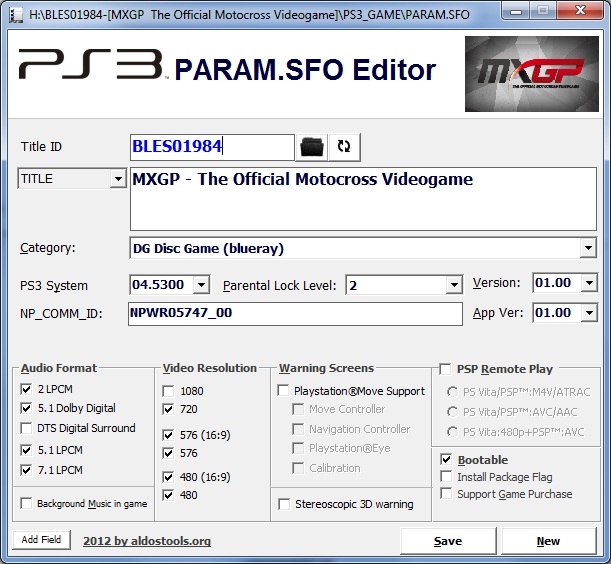Click the reload arrows icon beside Title ID
Screen dimensions: 611x564
[344, 147]
